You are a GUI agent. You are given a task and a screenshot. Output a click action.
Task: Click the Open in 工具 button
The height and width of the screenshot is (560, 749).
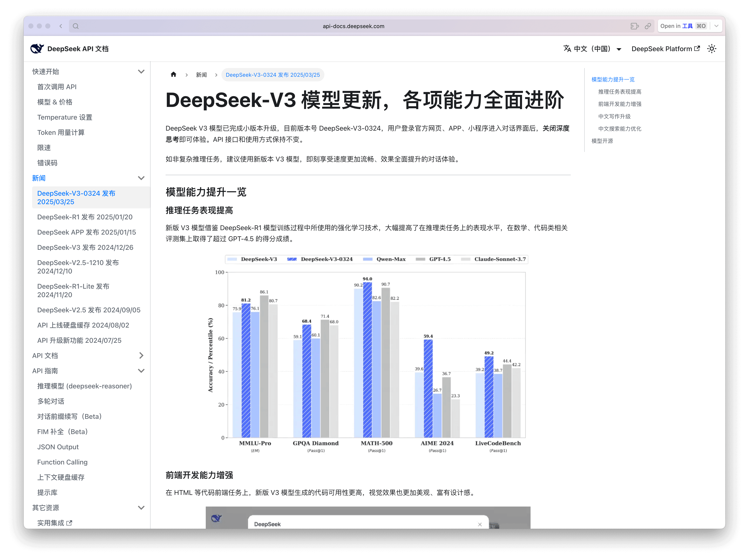pyautogui.click(x=683, y=26)
